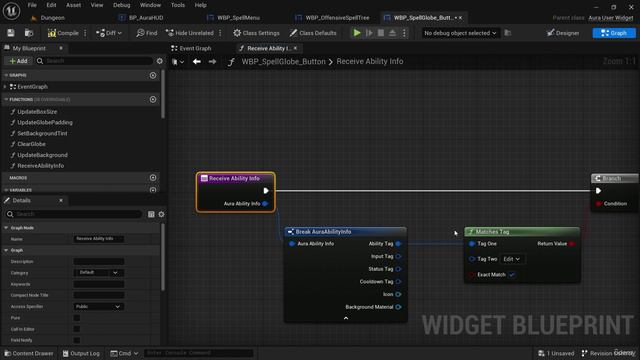640x360 pixels.
Task: Open the Tag Two Edit dropdown
Action: (511, 259)
